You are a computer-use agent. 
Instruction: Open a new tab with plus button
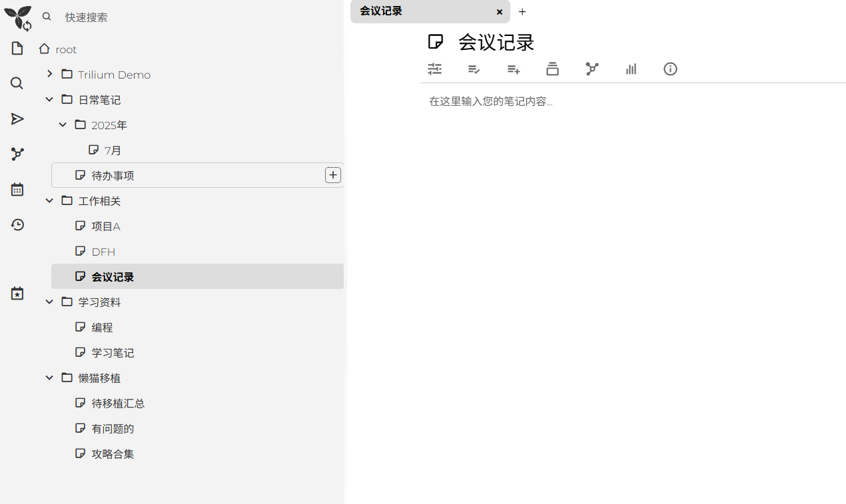[x=522, y=11]
